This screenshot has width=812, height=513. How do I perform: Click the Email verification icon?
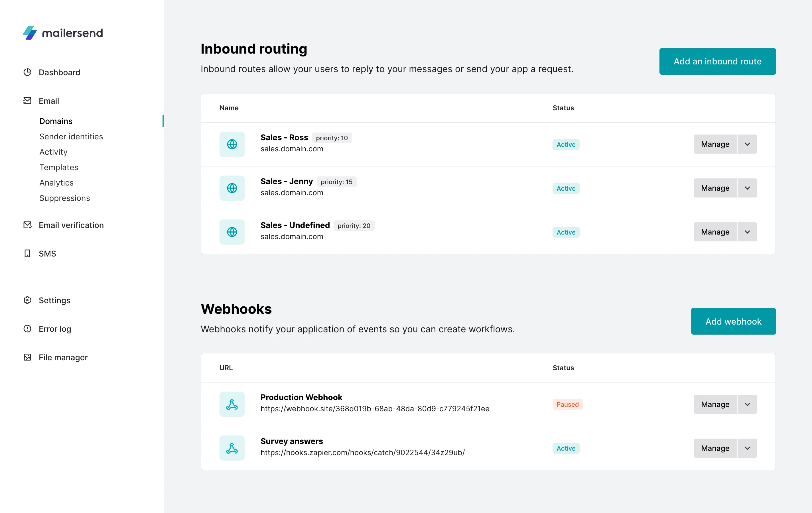tap(27, 225)
